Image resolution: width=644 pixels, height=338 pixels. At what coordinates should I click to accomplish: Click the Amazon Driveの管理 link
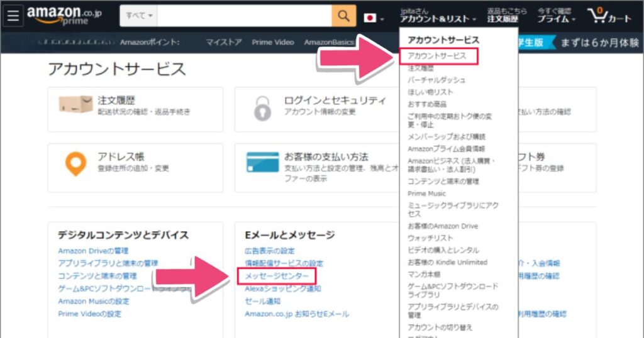point(93,251)
